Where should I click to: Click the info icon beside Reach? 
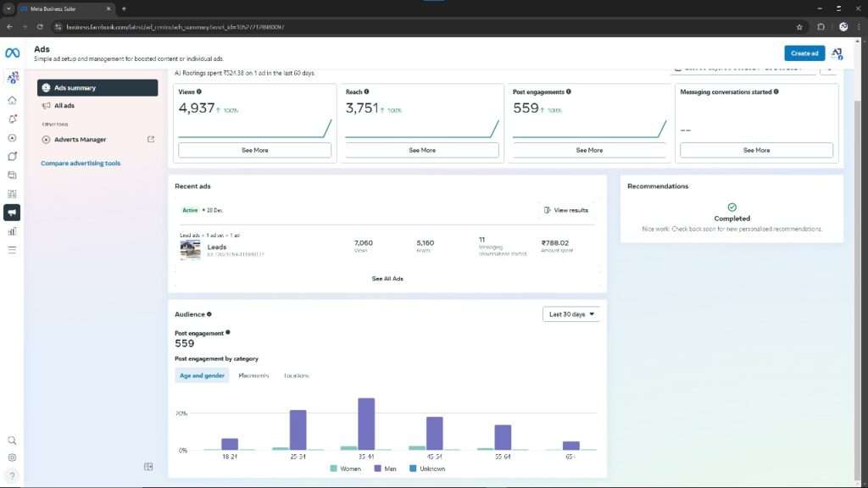[366, 91]
